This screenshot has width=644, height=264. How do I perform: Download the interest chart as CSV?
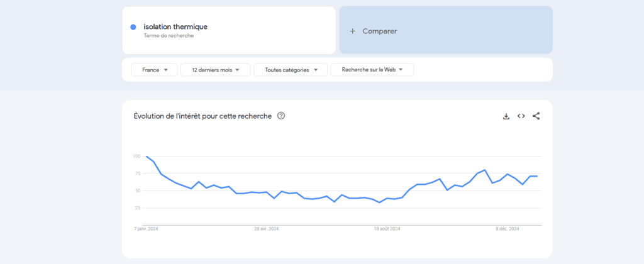point(506,116)
